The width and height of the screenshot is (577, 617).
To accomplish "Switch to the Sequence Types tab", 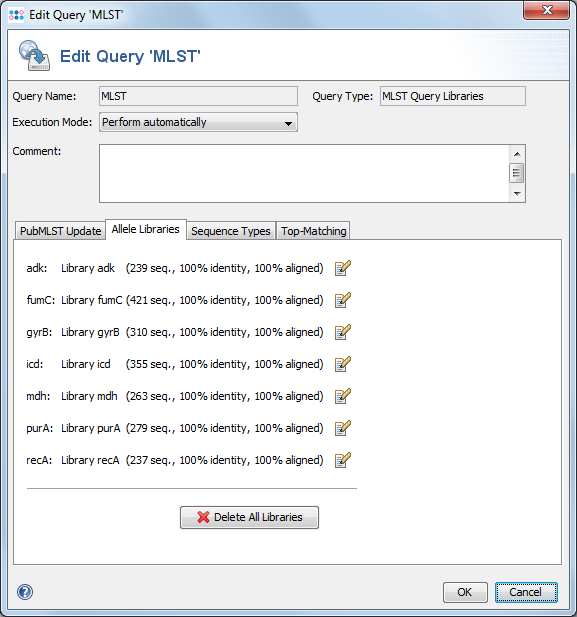I will click(x=231, y=231).
